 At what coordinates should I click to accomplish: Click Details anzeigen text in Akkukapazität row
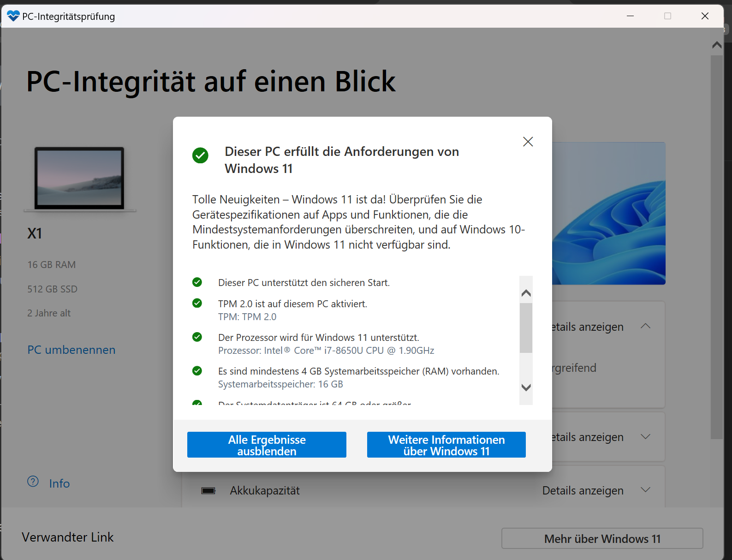point(583,490)
